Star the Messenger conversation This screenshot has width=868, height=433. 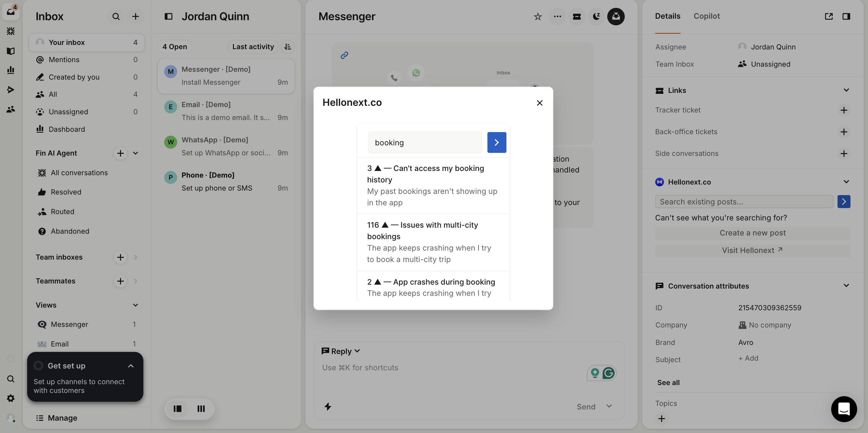pyautogui.click(x=538, y=17)
